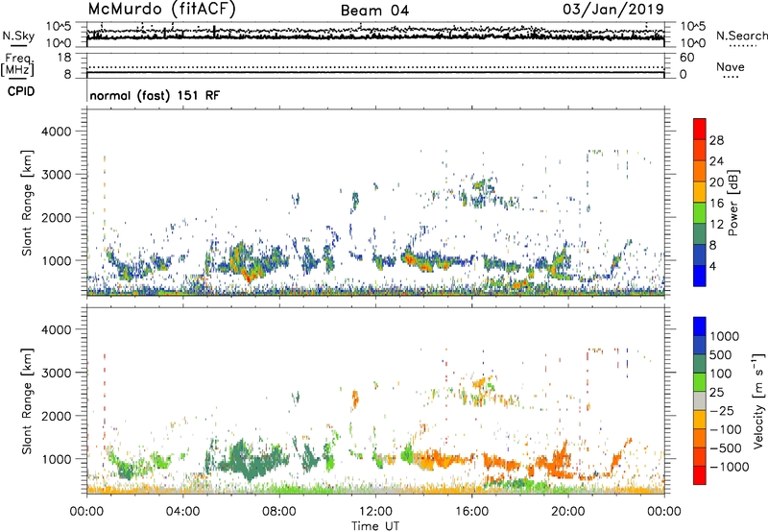Click the 'McMurdo (fitACF)' plot title
The image size is (768, 532).
(161, 10)
